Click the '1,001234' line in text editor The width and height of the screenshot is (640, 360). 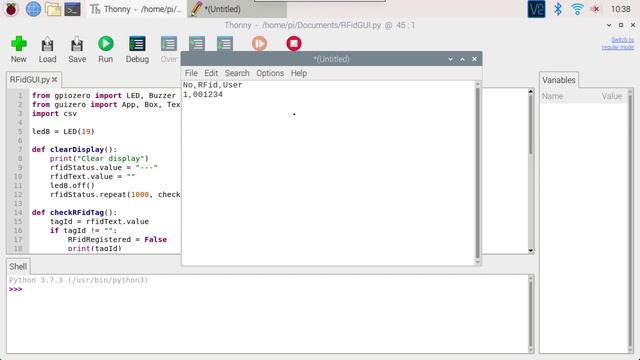point(203,94)
